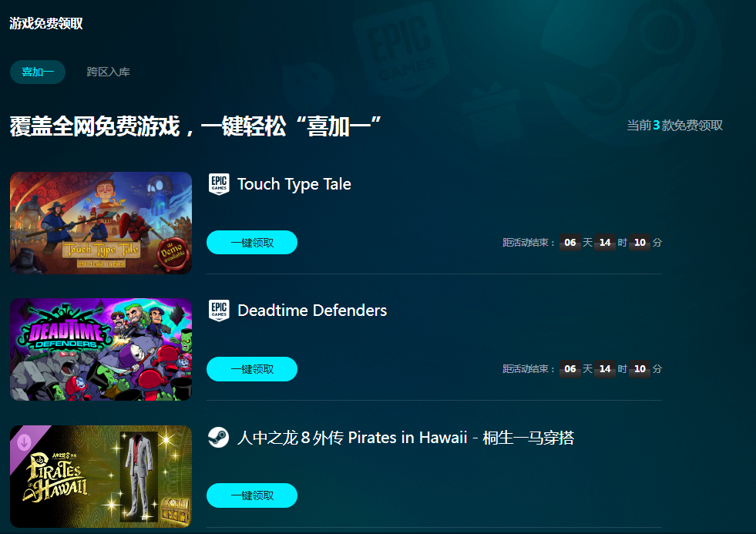Click the 游戏免费领取 page heading
This screenshot has width=756, height=534.
46,23
